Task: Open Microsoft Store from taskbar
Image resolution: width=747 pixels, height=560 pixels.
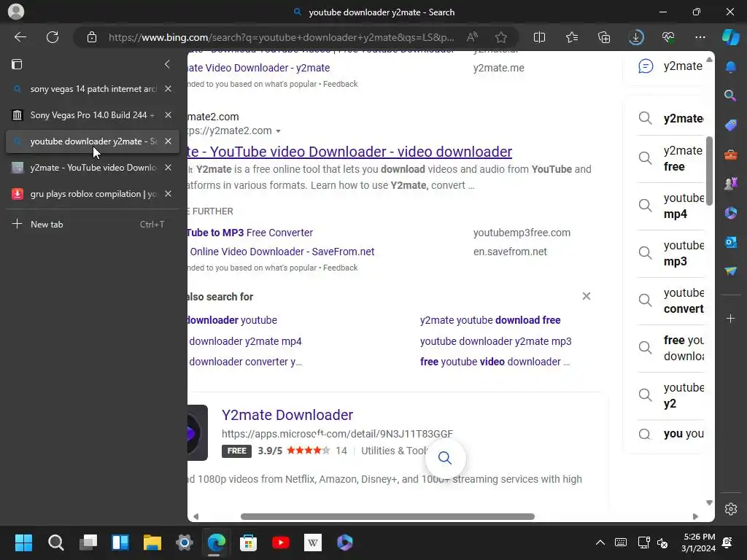Action: (x=248, y=542)
